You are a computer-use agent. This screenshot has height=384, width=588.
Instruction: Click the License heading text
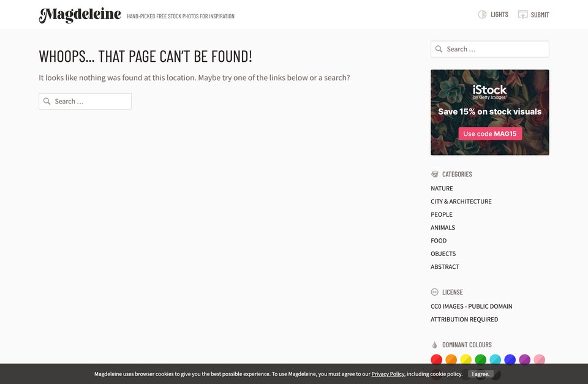coord(452,292)
